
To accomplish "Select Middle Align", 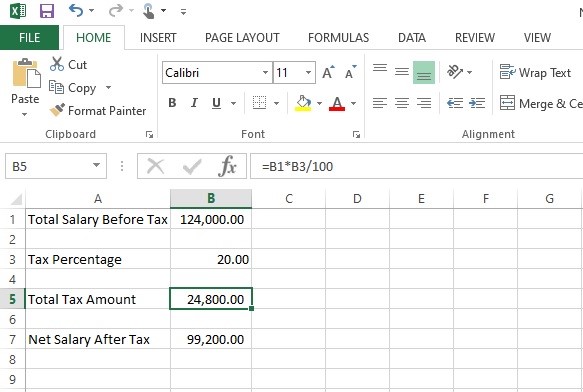I will tap(402, 72).
